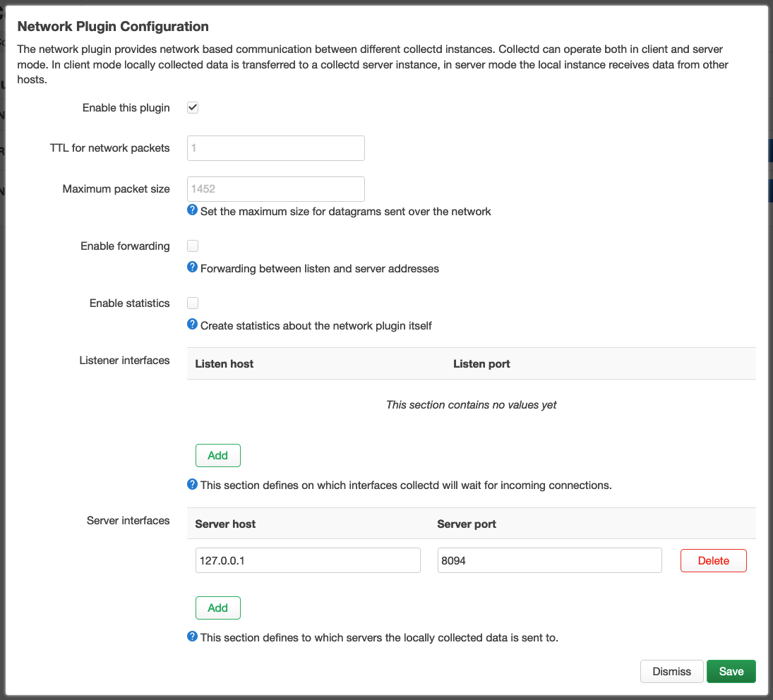This screenshot has height=700, width=773.
Task: Uncheck the Enable this plugin checkbox
Action: tap(193, 108)
